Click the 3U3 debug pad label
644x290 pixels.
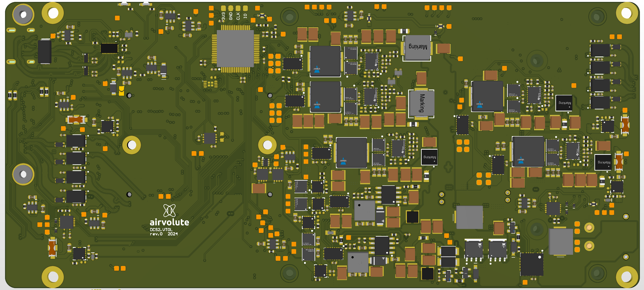click(x=223, y=16)
